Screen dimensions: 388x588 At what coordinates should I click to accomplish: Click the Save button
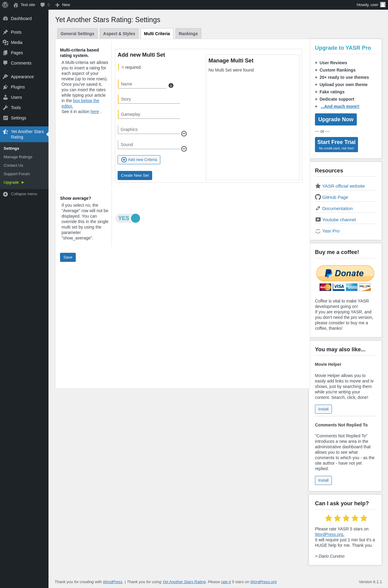pyautogui.click(x=68, y=257)
